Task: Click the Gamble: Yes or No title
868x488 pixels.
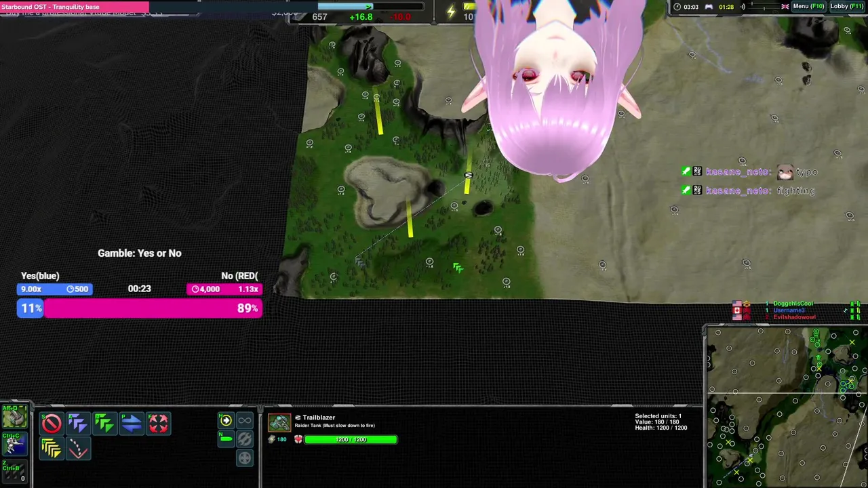Action: (140, 253)
